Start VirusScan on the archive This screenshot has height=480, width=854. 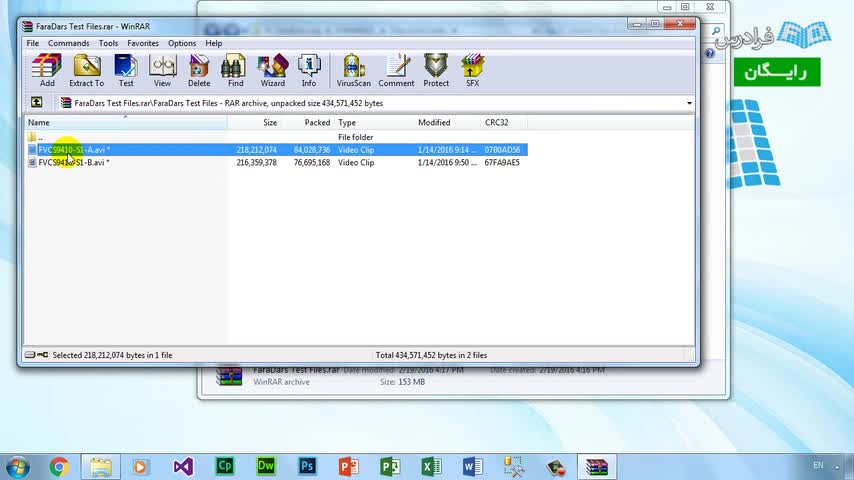[x=353, y=70]
